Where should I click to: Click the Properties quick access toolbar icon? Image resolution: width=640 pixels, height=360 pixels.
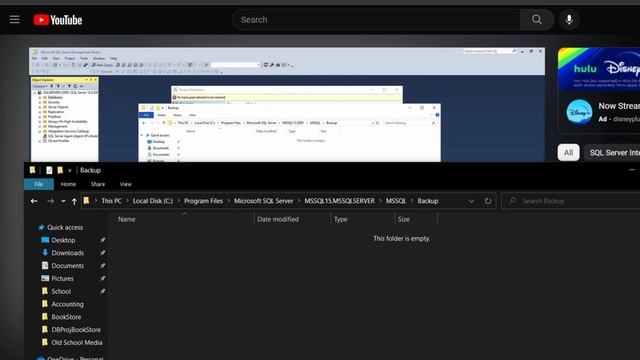tap(49, 170)
